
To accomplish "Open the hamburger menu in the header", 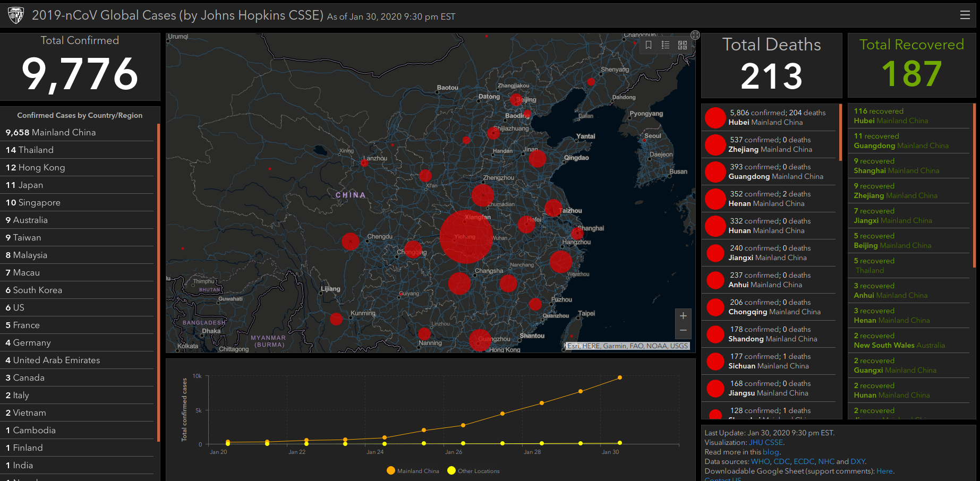I will [x=965, y=15].
